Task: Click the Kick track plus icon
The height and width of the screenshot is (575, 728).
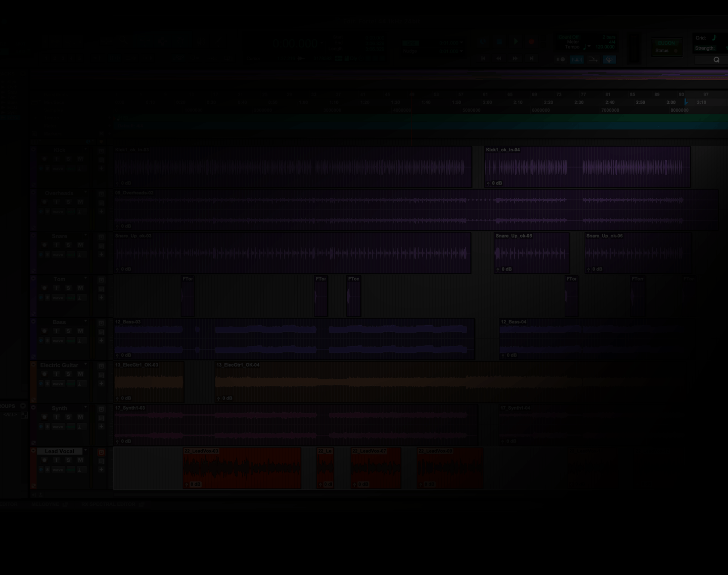Action: 101,168
